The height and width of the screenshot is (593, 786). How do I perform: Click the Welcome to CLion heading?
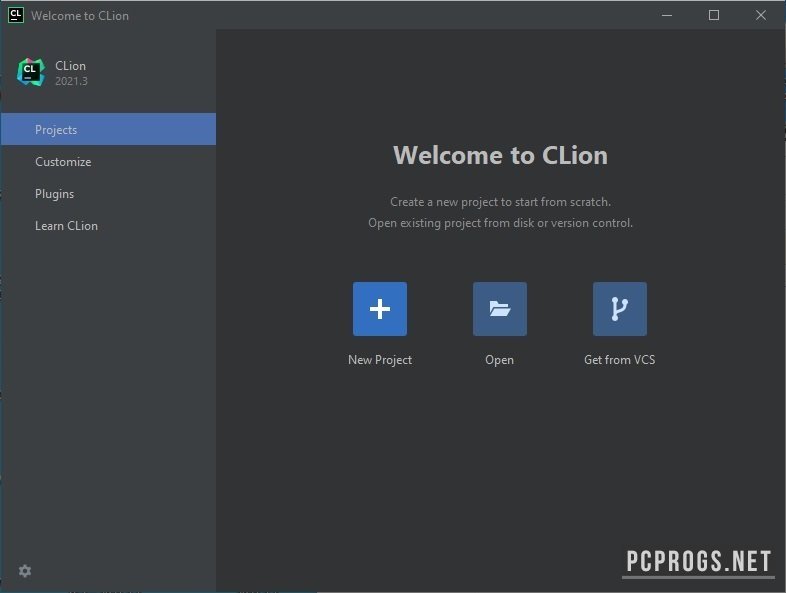[x=500, y=155]
